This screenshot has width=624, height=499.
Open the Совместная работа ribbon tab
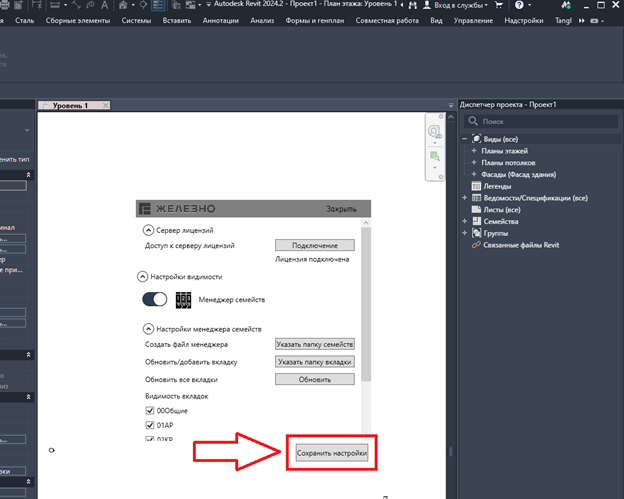click(387, 20)
